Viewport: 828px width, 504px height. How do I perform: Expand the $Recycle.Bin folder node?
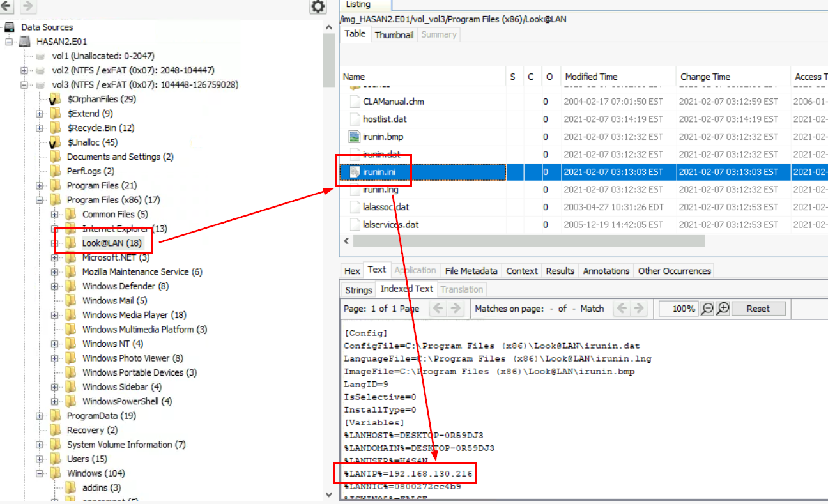click(x=40, y=128)
